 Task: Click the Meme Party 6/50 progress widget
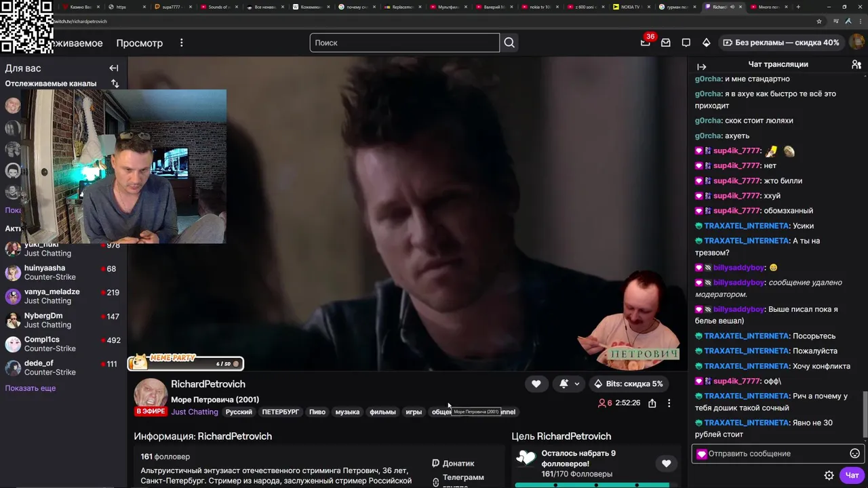[186, 363]
